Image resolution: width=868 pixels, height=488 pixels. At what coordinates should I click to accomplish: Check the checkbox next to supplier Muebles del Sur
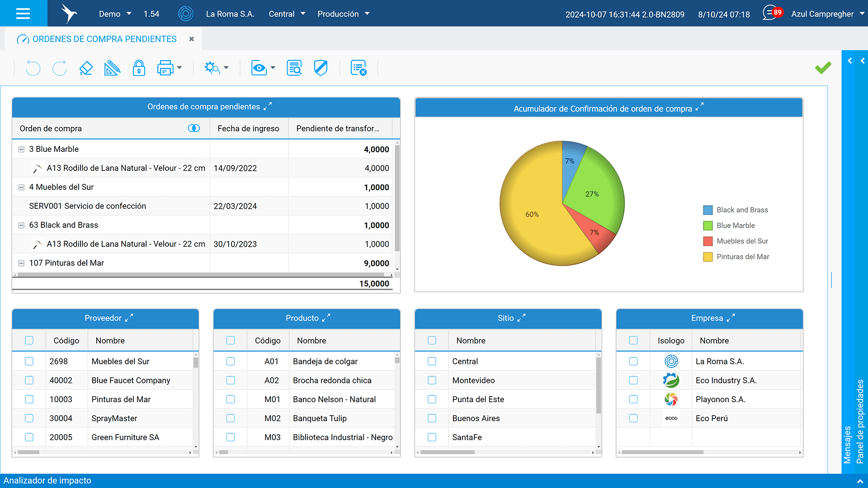[x=29, y=361]
